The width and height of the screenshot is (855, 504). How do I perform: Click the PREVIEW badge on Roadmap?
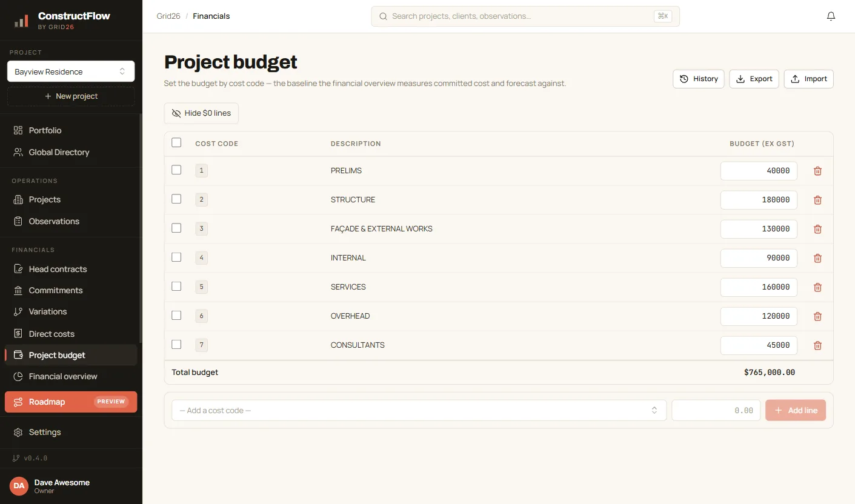111,402
